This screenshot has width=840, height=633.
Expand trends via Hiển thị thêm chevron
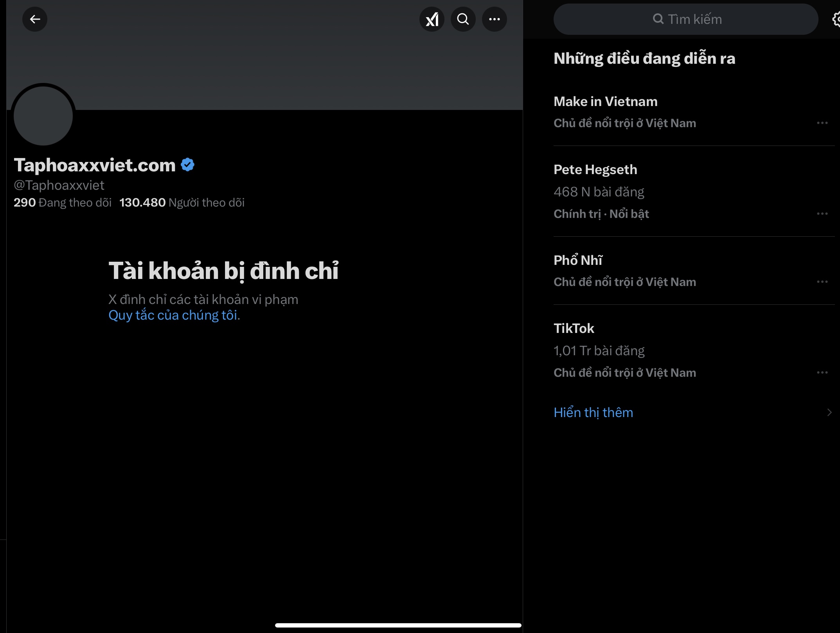pos(829,412)
